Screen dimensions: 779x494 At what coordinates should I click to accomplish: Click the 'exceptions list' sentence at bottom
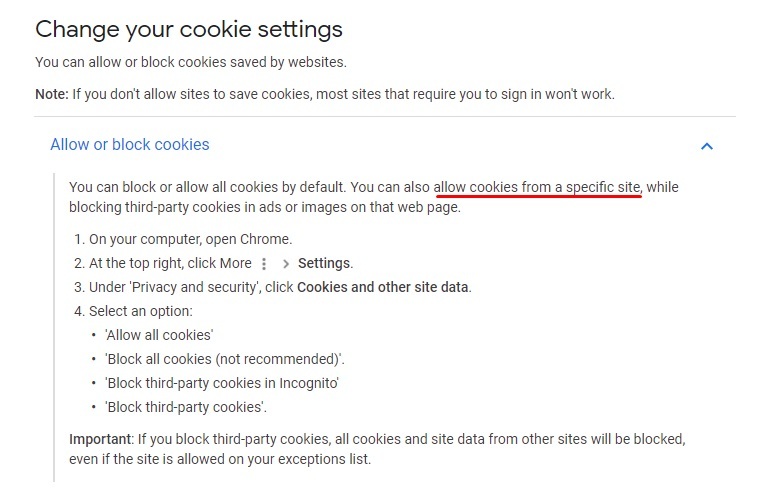pos(220,459)
